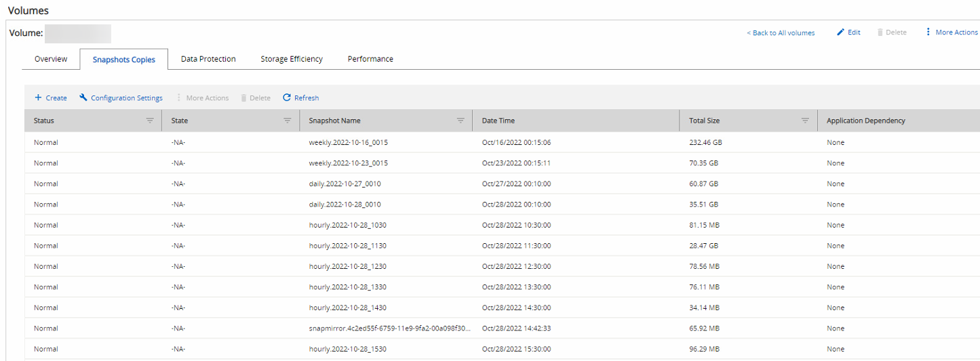Viewport: 980px width, 361px height.
Task: Click the State column filter icon
Action: pyautogui.click(x=287, y=121)
